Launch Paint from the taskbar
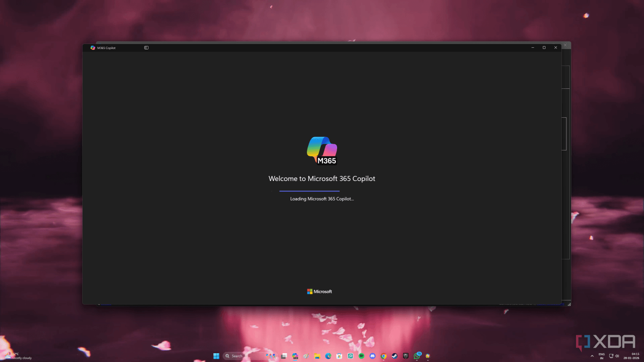The width and height of the screenshot is (644, 362). pos(306,356)
